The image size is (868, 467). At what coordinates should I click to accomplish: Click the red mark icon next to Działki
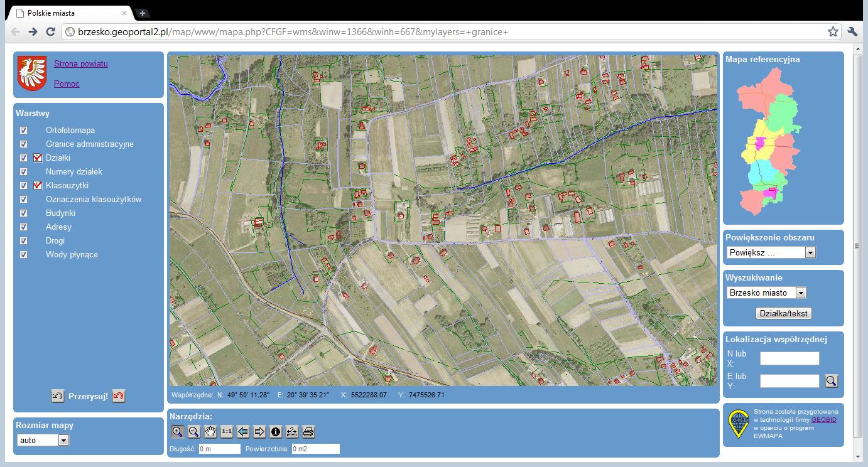click(x=38, y=158)
